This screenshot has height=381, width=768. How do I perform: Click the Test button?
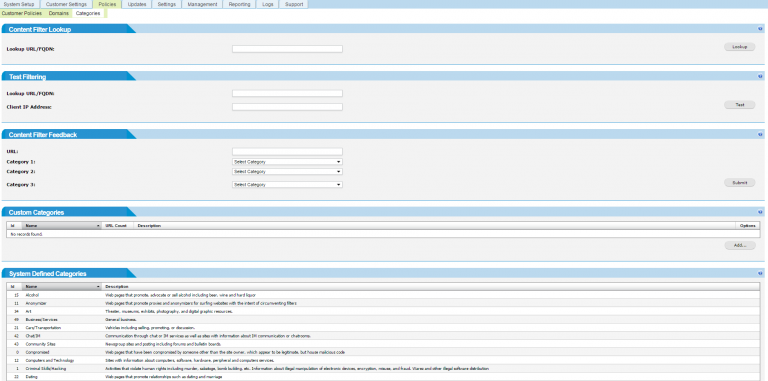[x=740, y=105]
